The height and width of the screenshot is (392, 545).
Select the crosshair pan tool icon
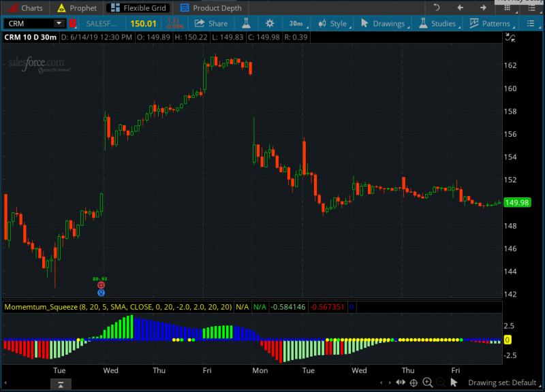click(x=413, y=382)
